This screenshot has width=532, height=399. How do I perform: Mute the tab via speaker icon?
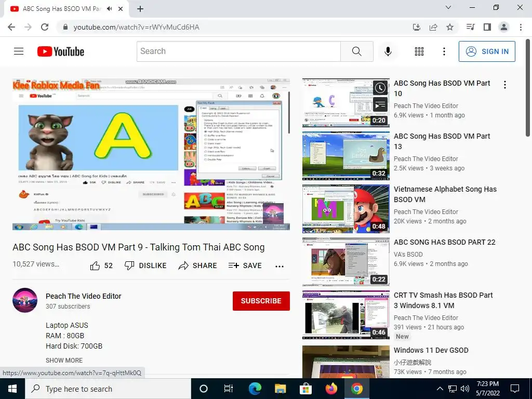coord(109,9)
